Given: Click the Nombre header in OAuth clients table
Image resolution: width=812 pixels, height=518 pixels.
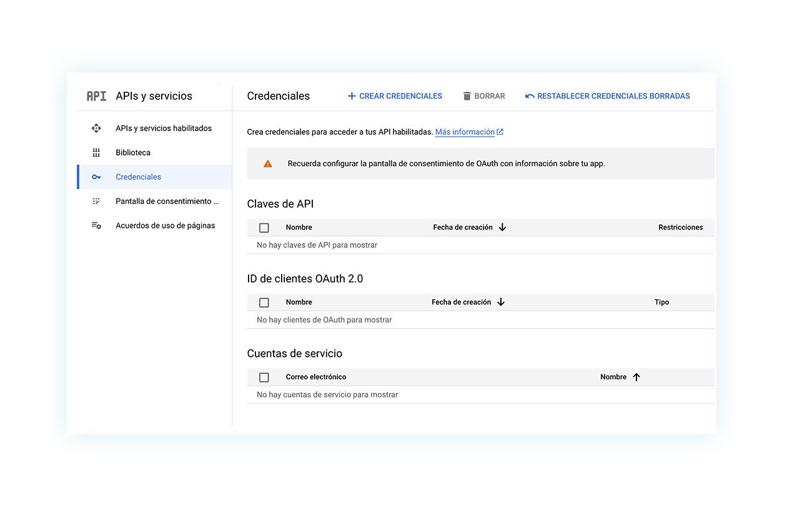Looking at the screenshot, I should pos(299,302).
